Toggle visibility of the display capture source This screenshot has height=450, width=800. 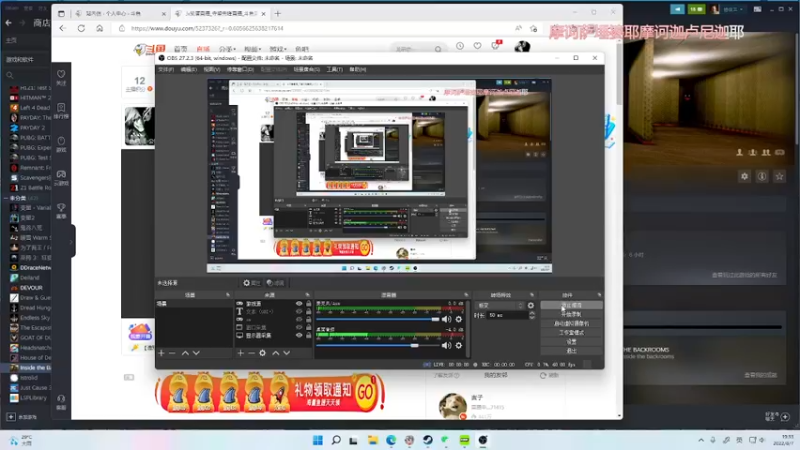point(299,335)
